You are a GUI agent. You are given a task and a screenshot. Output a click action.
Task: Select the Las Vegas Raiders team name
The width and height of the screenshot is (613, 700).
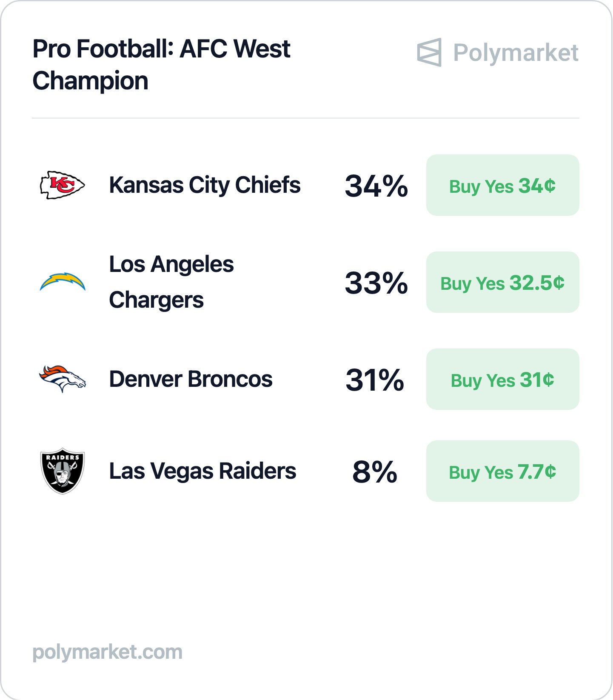pyautogui.click(x=202, y=471)
